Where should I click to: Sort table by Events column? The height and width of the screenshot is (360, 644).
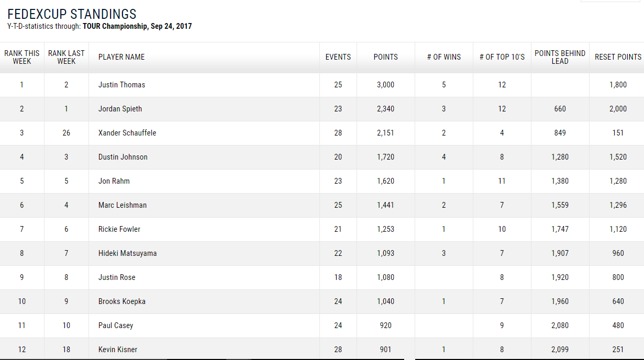click(338, 57)
